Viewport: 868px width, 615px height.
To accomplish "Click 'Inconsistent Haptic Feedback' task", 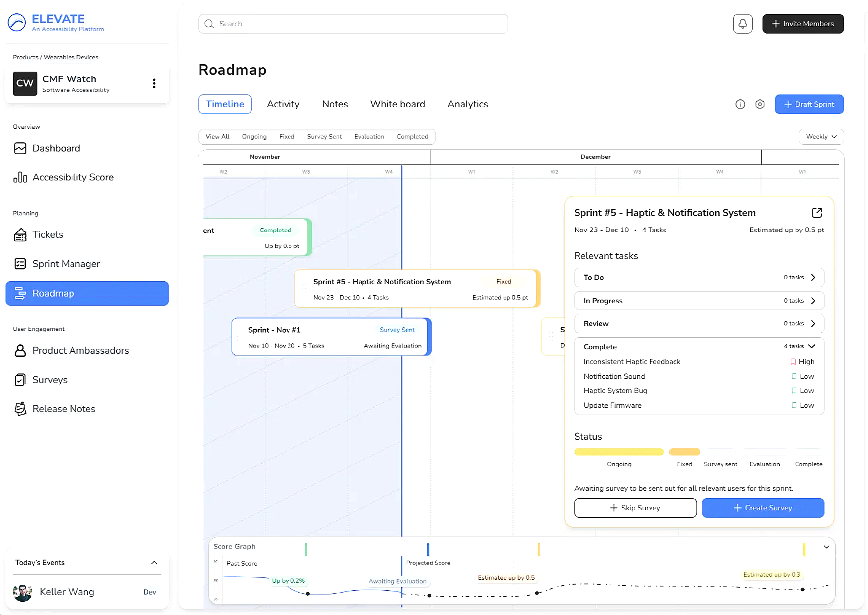I will (x=632, y=362).
